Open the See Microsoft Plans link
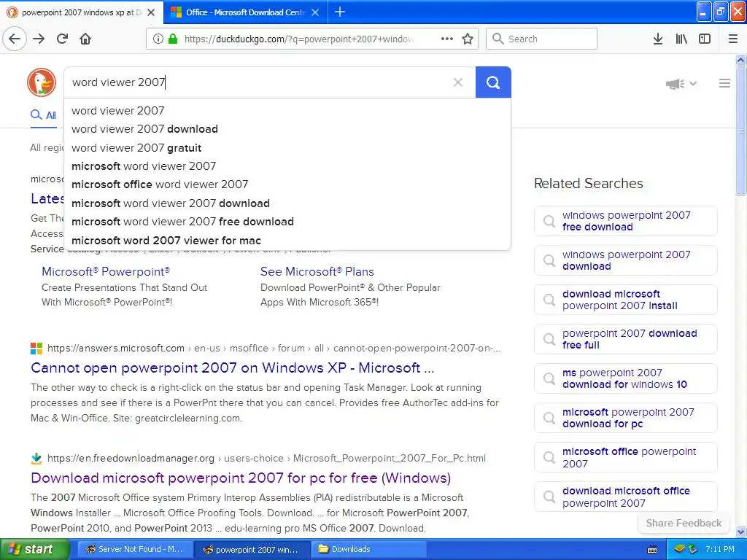This screenshot has width=747, height=560. [x=317, y=271]
